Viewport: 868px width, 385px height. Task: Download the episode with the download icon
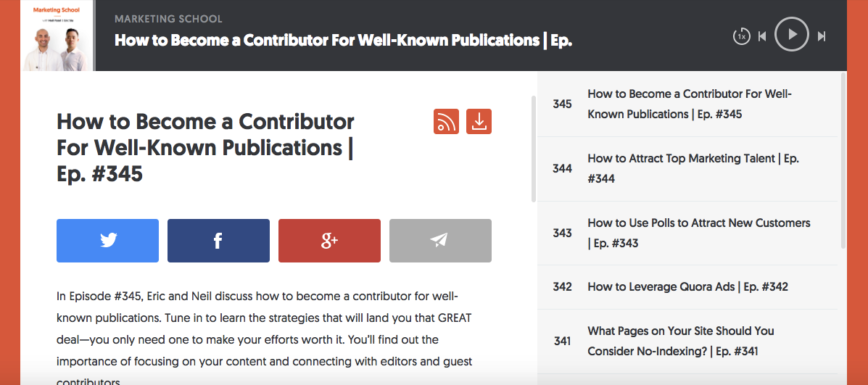click(479, 122)
